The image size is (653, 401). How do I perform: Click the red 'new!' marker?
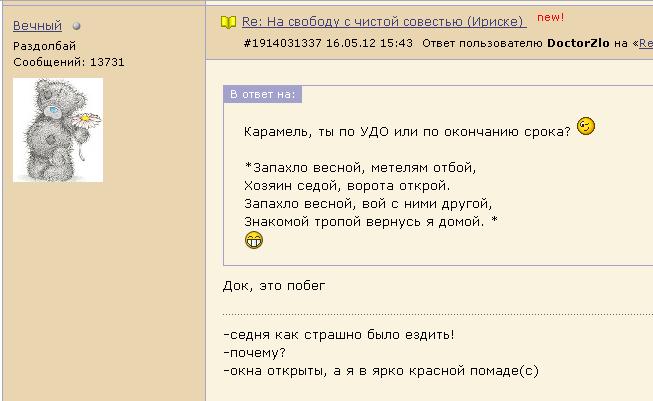pos(550,17)
